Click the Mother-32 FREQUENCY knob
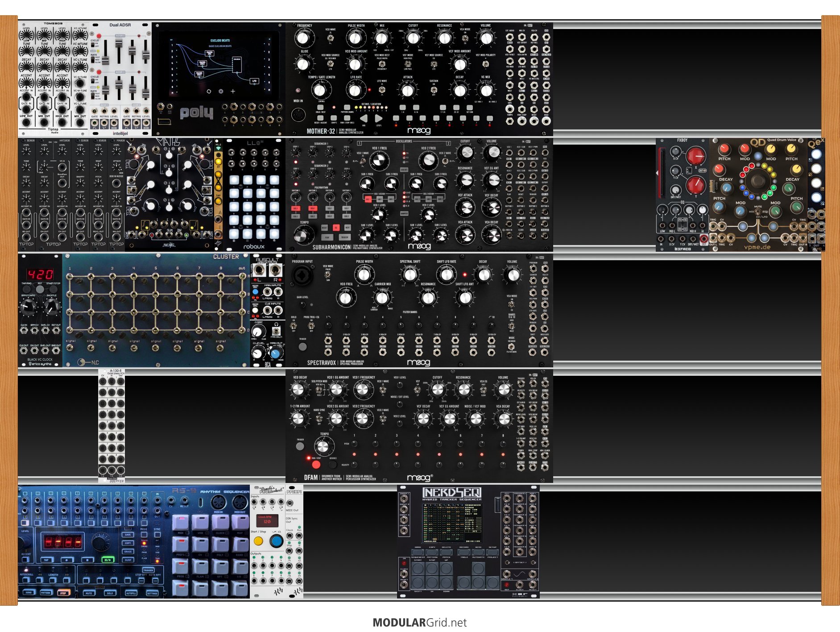Image resolution: width=840 pixels, height=632 pixels. click(x=304, y=38)
